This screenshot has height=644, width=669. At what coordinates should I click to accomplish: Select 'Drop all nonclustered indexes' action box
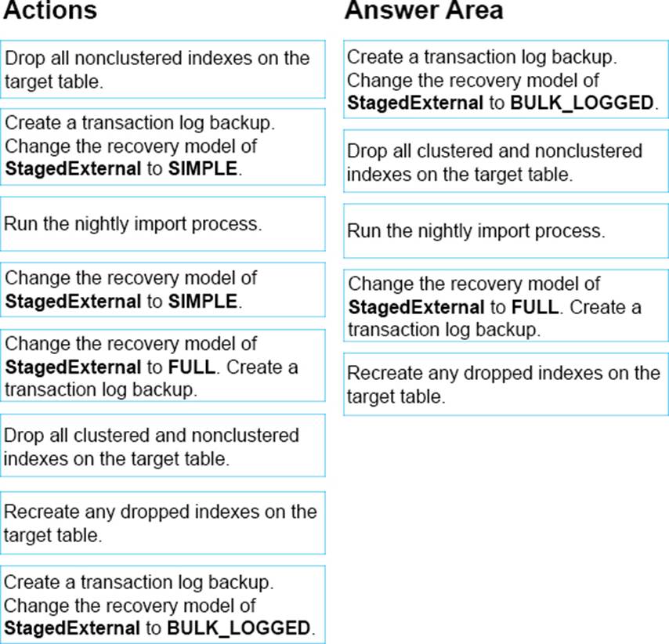pos(162,69)
